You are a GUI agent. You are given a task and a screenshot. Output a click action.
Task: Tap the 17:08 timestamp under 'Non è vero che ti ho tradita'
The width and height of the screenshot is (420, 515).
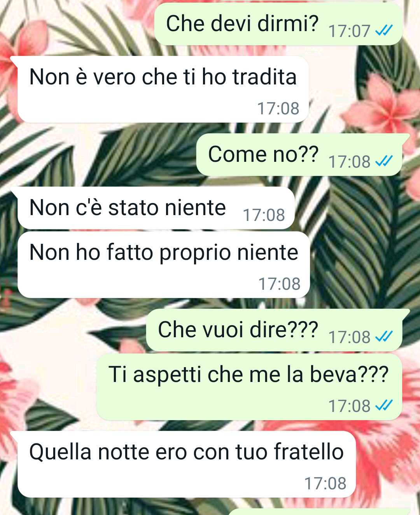pos(278,108)
